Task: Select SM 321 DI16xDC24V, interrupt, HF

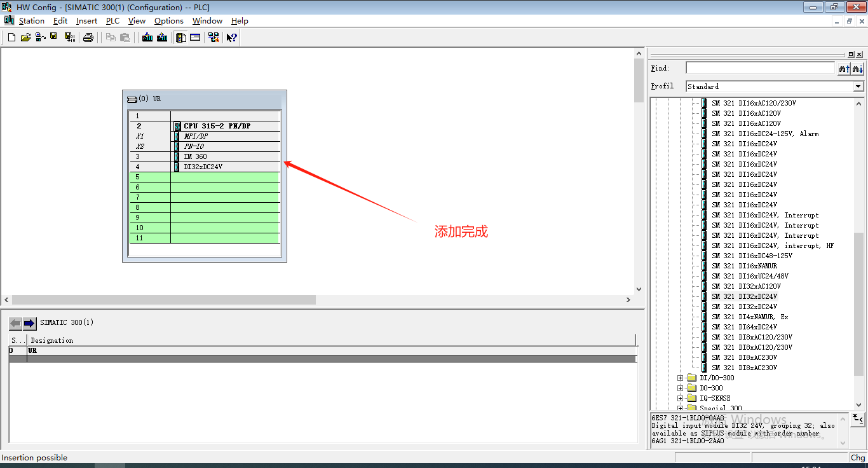Action: tap(773, 245)
